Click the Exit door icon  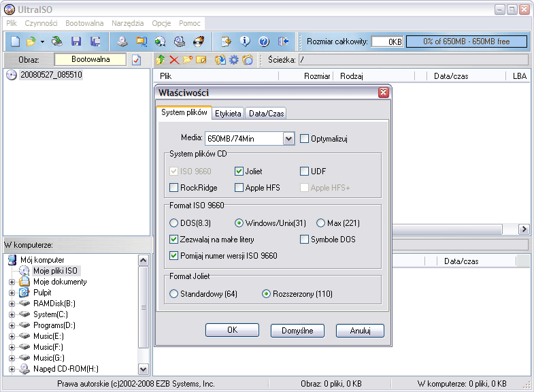pyautogui.click(x=283, y=42)
